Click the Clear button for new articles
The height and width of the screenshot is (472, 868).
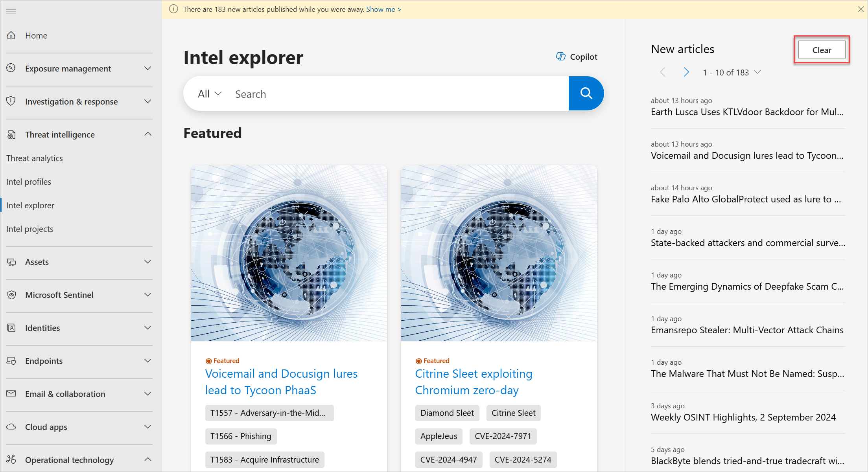(821, 50)
